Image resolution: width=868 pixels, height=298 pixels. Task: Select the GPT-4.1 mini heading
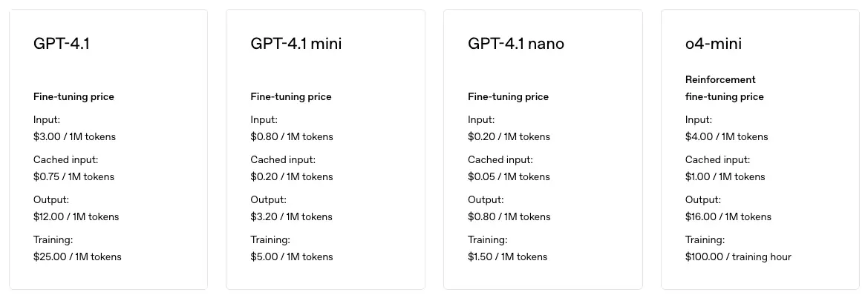[296, 44]
